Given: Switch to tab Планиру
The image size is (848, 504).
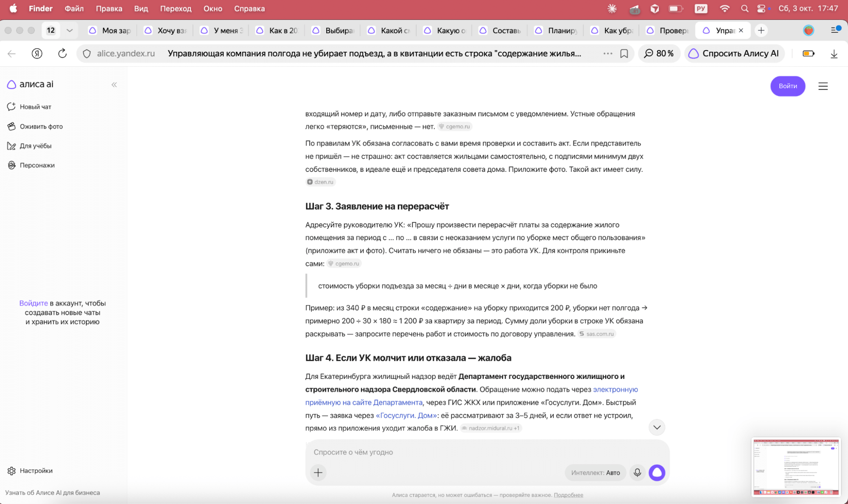Looking at the screenshot, I should tap(556, 30).
